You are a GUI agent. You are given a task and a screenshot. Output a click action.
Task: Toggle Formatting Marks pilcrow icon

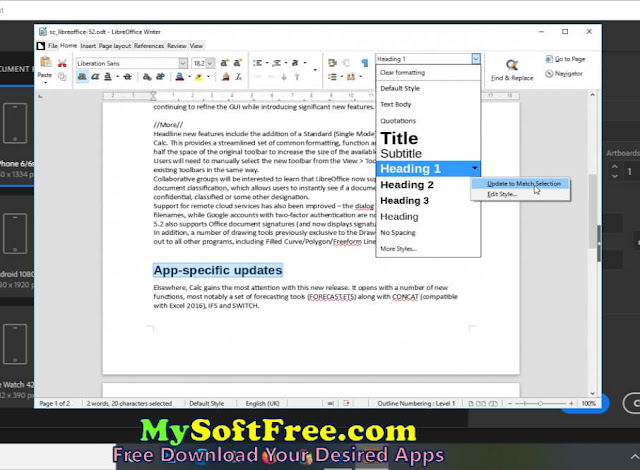[x=364, y=63]
